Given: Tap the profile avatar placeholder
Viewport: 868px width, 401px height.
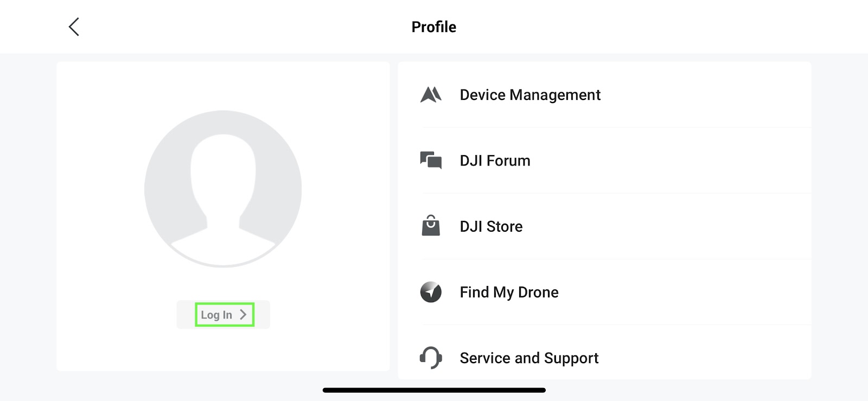Looking at the screenshot, I should coord(223,189).
